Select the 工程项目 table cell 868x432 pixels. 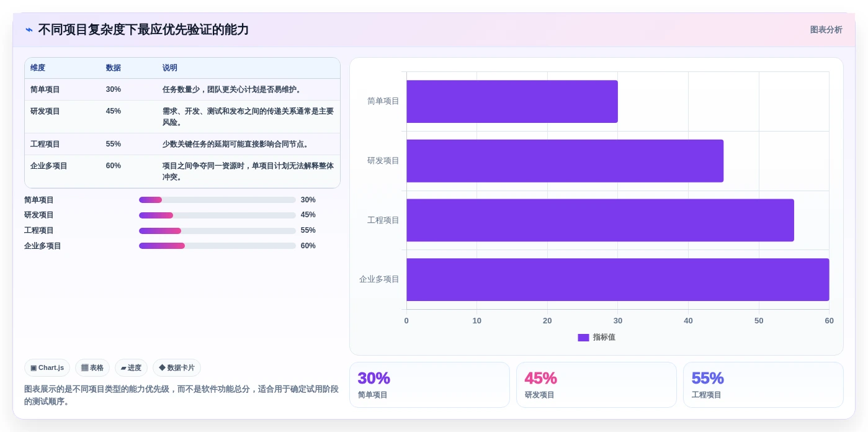[45, 144]
